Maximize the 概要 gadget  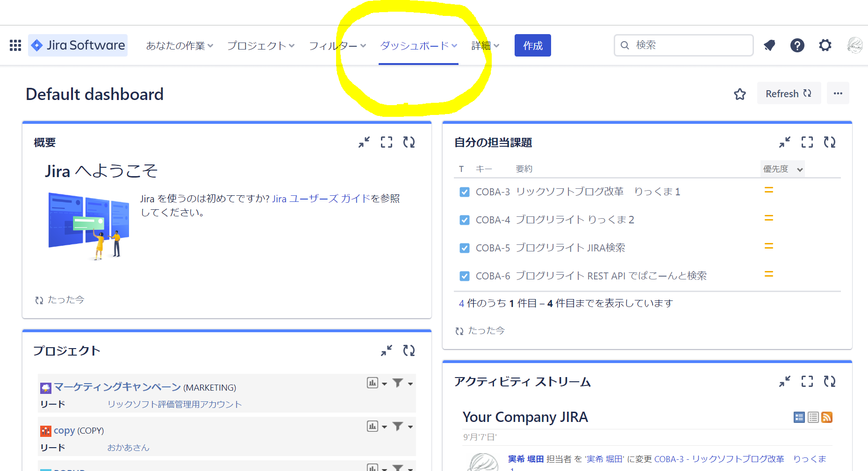pyautogui.click(x=387, y=142)
